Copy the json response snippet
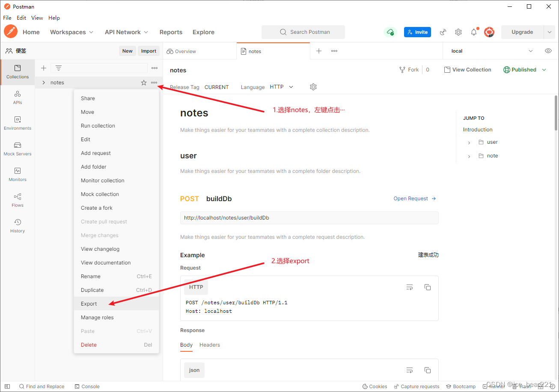 click(428, 370)
